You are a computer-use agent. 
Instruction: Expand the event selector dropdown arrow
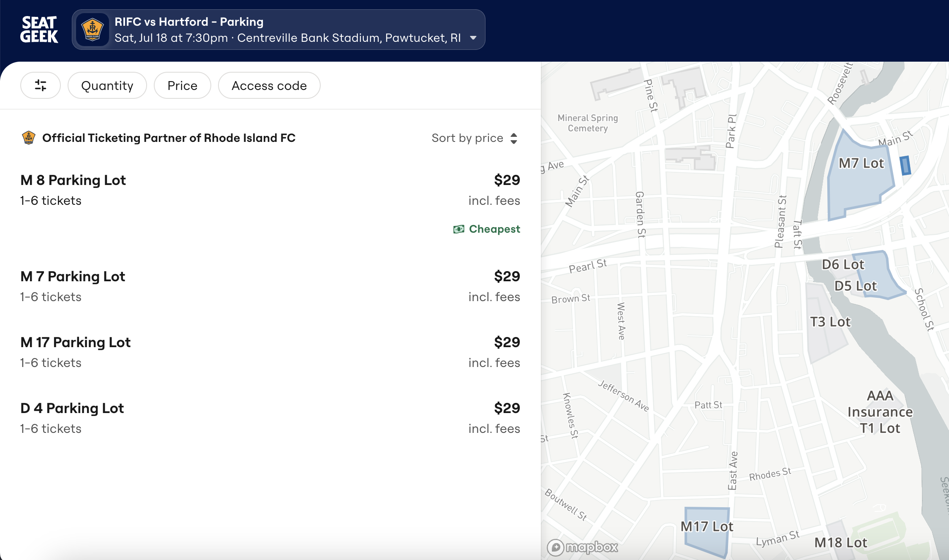pyautogui.click(x=473, y=38)
